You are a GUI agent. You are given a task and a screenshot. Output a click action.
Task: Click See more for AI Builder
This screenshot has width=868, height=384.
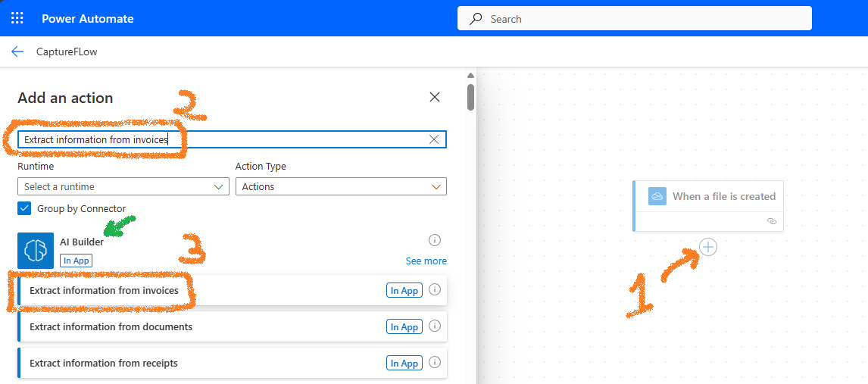pyautogui.click(x=426, y=261)
